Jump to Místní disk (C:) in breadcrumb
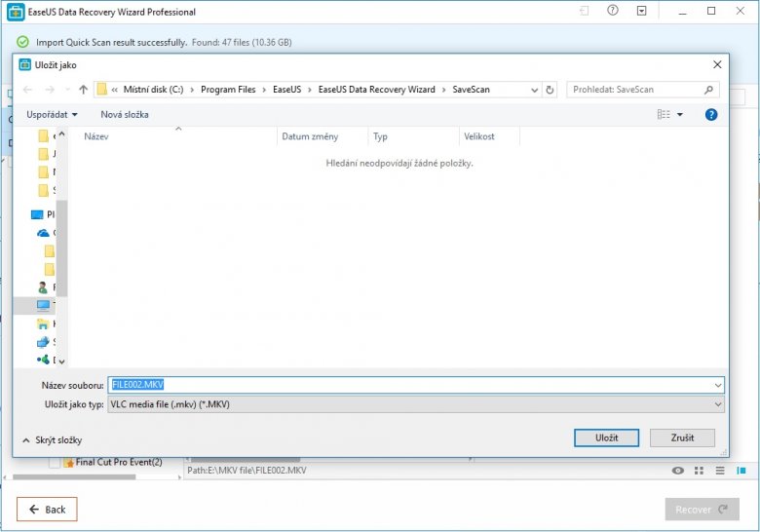Image resolution: width=760 pixels, height=532 pixels. pyautogui.click(x=153, y=90)
